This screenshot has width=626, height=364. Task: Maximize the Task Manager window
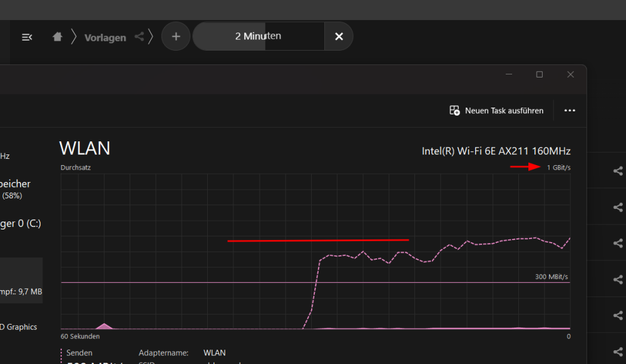[x=540, y=74]
